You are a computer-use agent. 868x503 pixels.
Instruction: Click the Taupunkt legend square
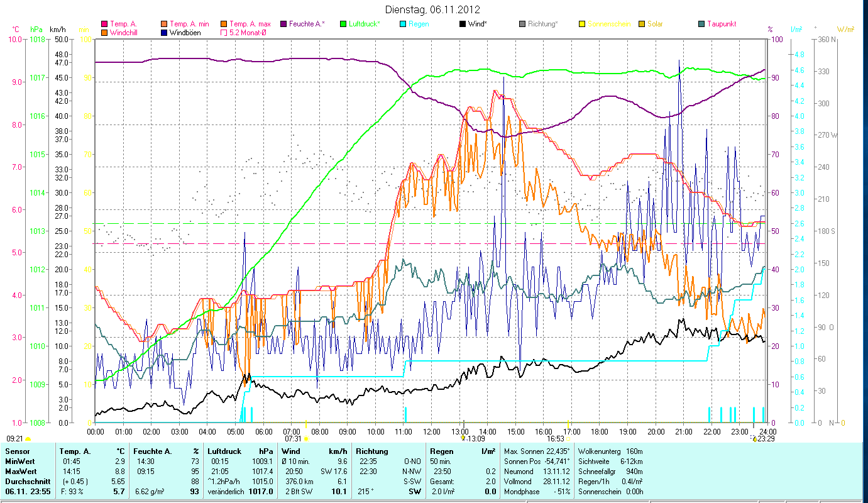701,24
